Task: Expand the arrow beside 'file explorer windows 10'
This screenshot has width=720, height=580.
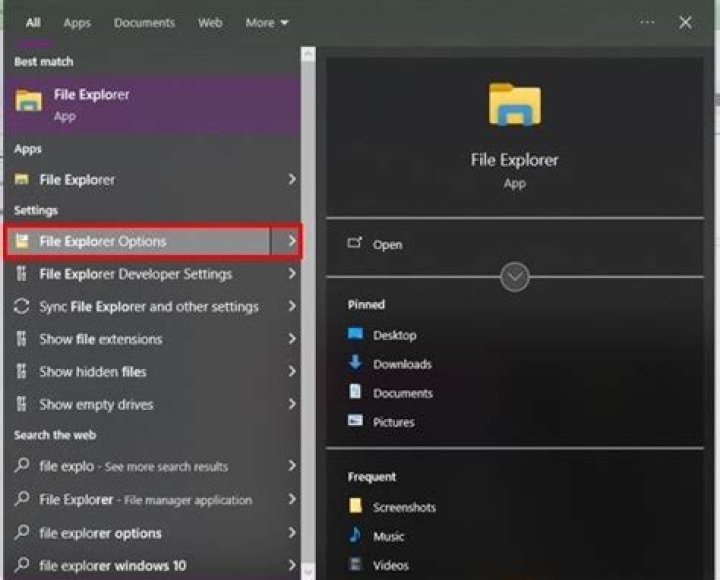Action: click(x=292, y=565)
